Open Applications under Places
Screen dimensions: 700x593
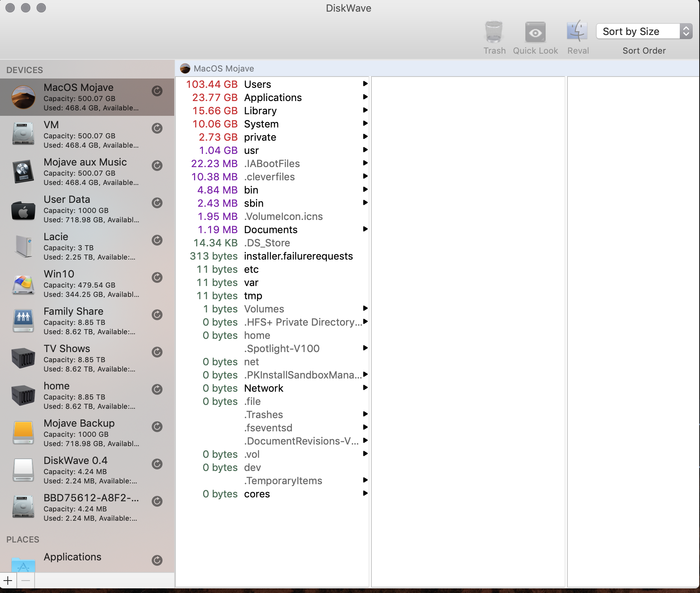87,560
